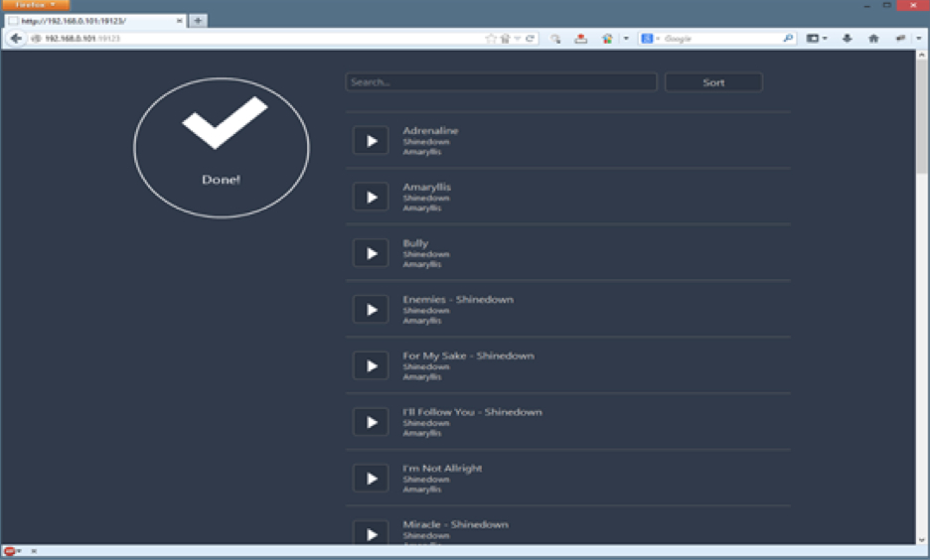This screenshot has width=930, height=560.
Task: Expand the dropdown next to colorful house icon
Action: click(x=626, y=39)
